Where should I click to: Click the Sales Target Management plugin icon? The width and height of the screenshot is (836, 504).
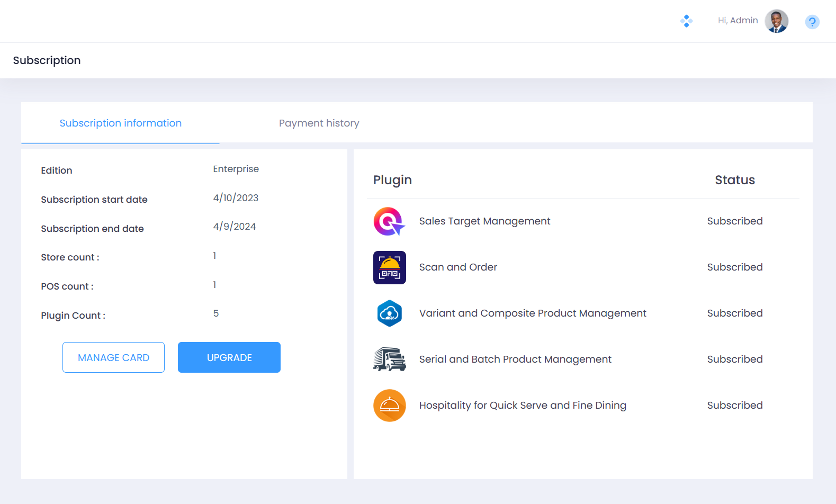click(x=389, y=221)
